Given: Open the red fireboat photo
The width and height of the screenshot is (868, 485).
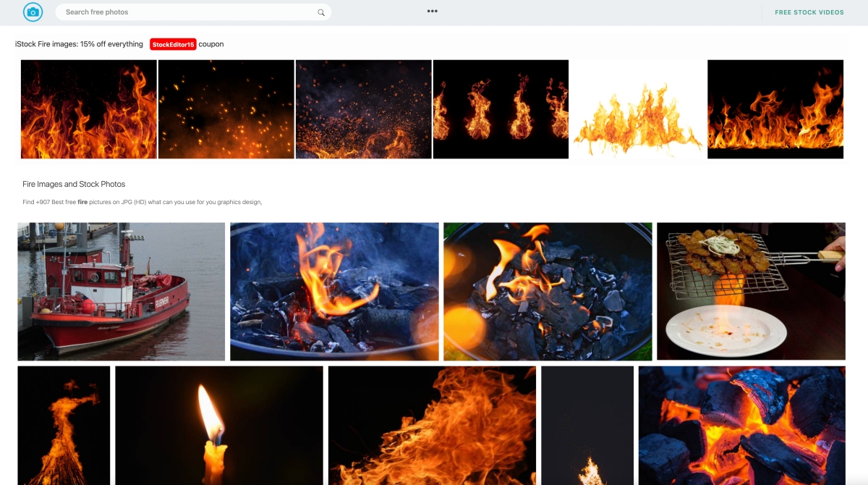Looking at the screenshot, I should 122,291.
